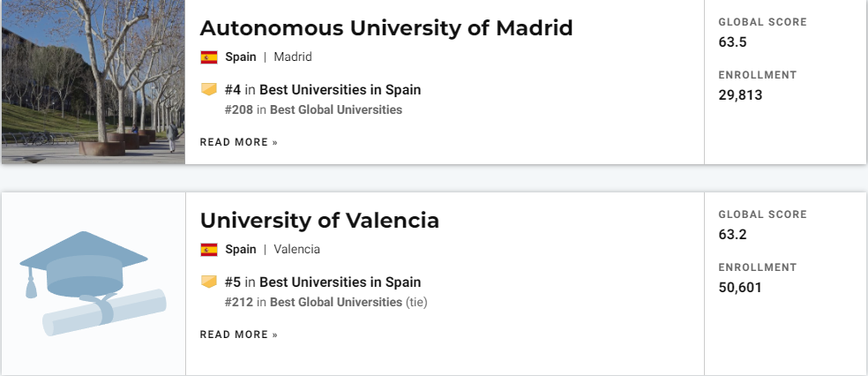The image size is (868, 376).
Task: Click the enrollment figure 29,813
Action: pyautogui.click(x=740, y=95)
